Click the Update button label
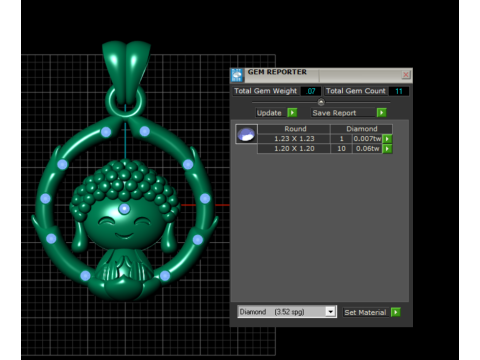 (x=269, y=113)
